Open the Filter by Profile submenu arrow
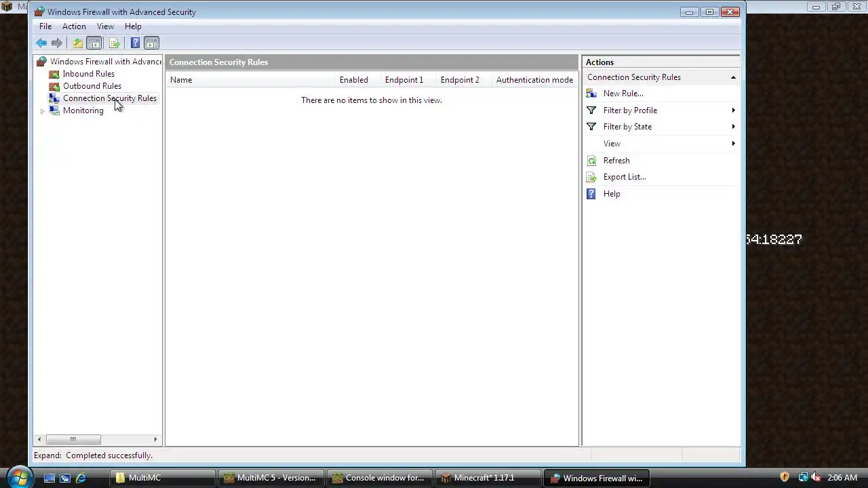This screenshot has height=488, width=868. [733, 110]
